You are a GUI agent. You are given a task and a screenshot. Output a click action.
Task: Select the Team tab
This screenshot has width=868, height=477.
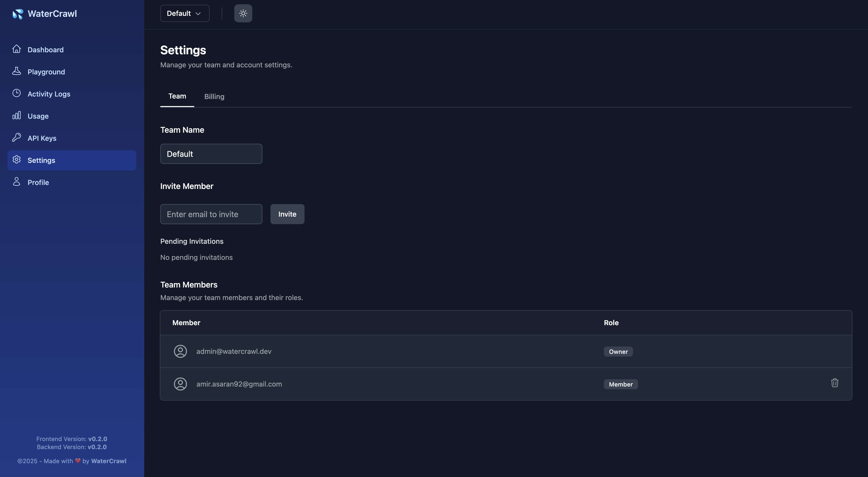coord(177,96)
